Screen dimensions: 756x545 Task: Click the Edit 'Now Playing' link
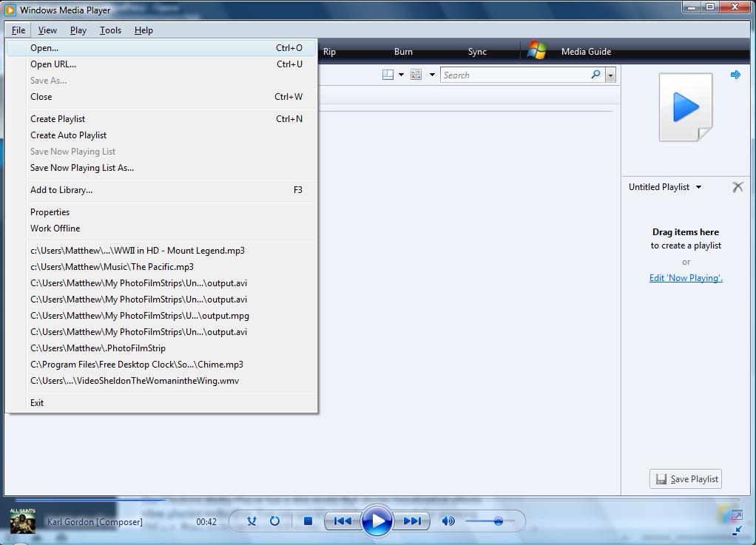pyautogui.click(x=686, y=277)
